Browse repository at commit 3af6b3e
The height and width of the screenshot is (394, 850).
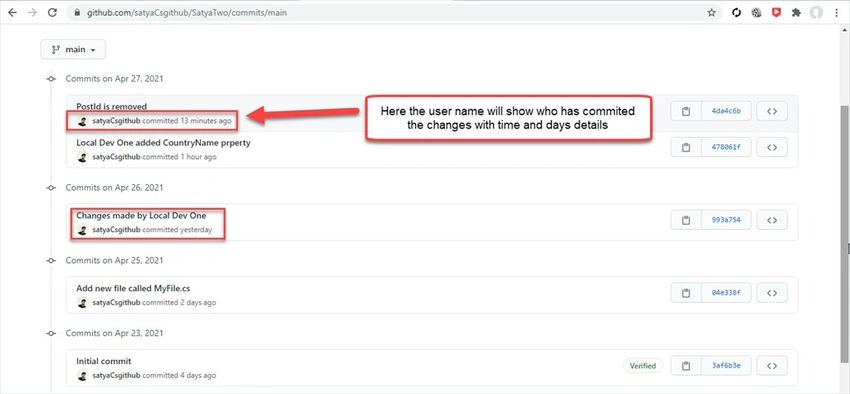[772, 366]
